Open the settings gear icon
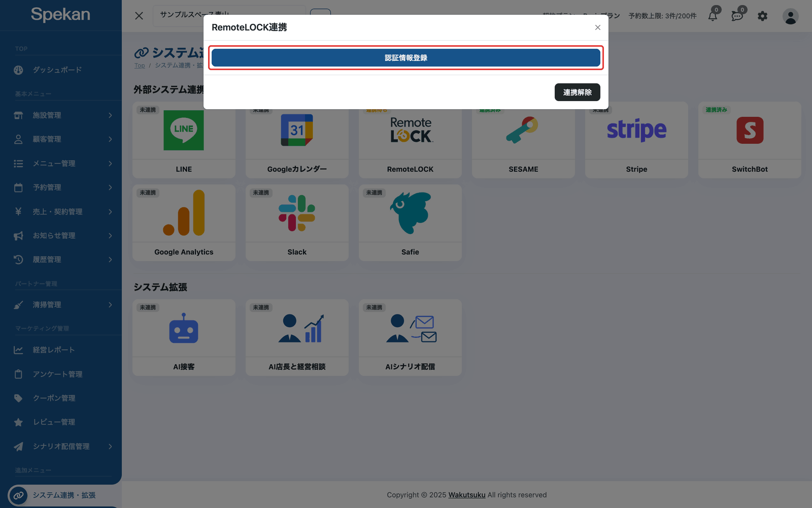Image resolution: width=812 pixels, height=508 pixels. tap(762, 16)
